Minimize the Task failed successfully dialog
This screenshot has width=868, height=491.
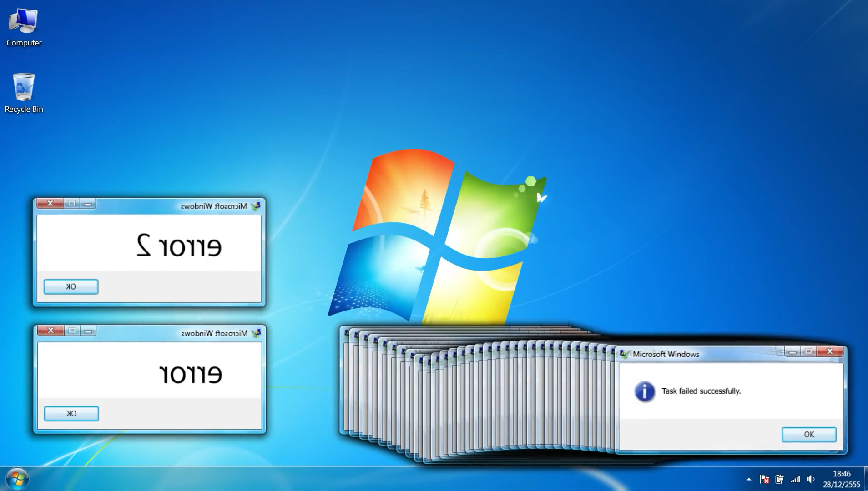point(792,351)
